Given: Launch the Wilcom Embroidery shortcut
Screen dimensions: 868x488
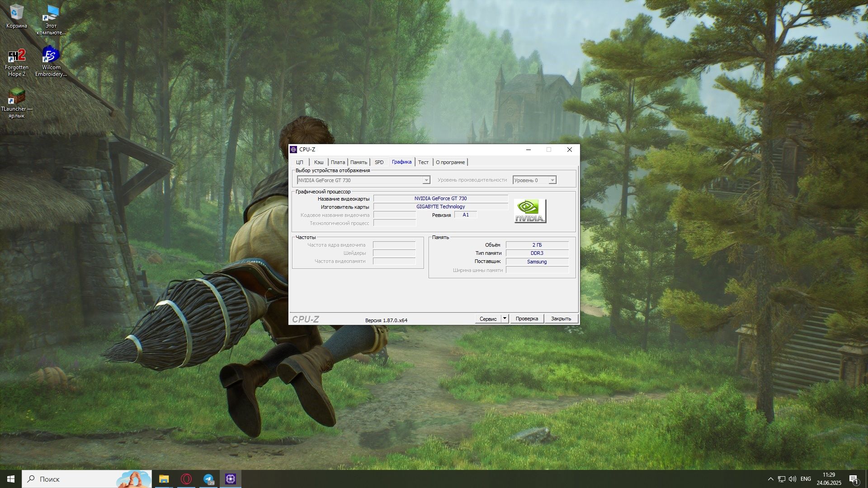Looking at the screenshot, I should point(51,61).
